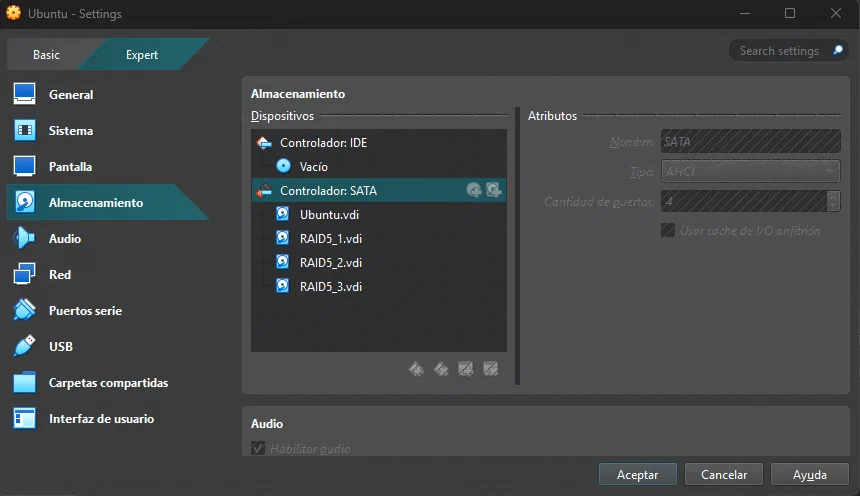Click the remove controller icon below list
This screenshot has height=496, width=860.
tap(441, 369)
